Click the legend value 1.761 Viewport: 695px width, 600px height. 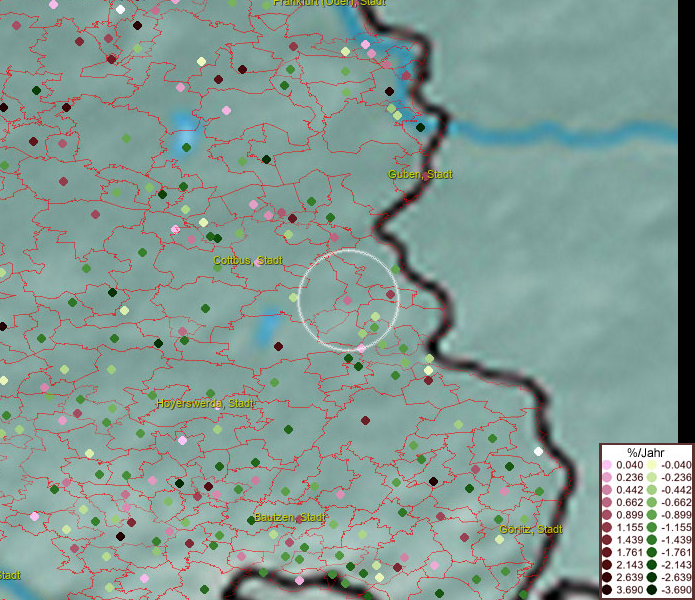629,552
